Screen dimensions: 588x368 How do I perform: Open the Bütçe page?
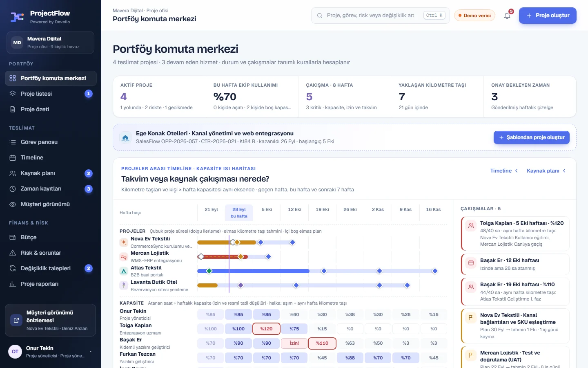pos(51,237)
